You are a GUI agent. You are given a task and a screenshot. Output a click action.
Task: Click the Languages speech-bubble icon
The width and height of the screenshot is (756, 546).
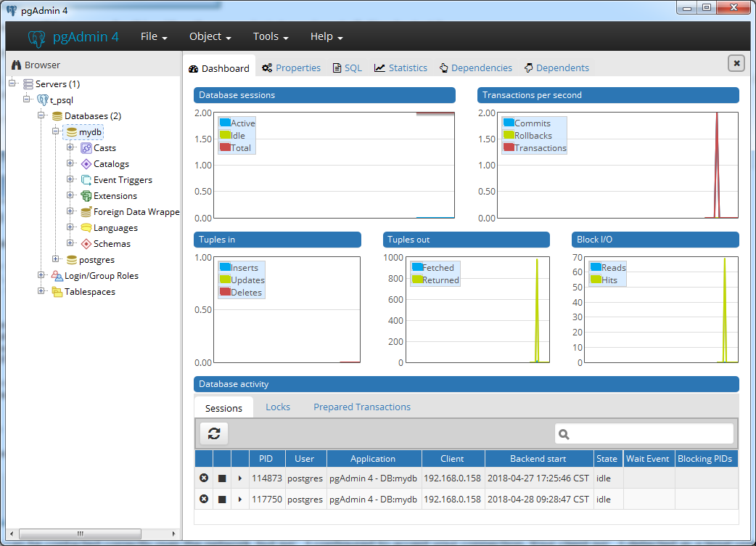pyautogui.click(x=86, y=228)
